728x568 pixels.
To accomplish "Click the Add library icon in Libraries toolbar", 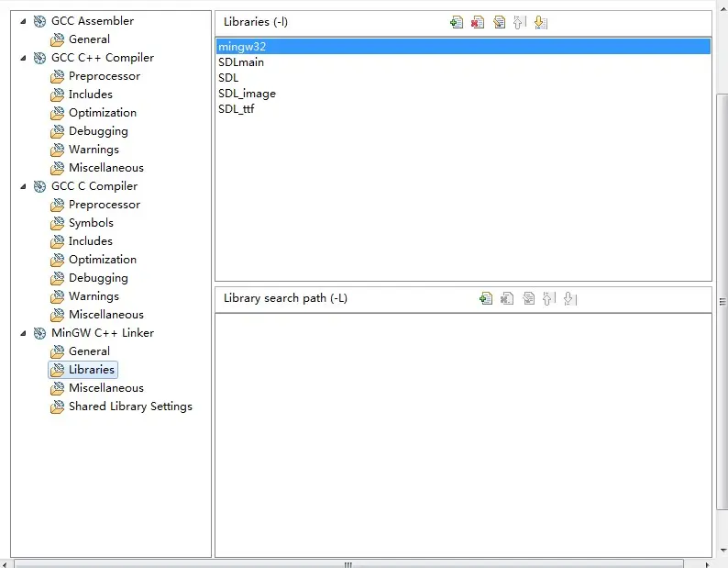I will click(457, 22).
